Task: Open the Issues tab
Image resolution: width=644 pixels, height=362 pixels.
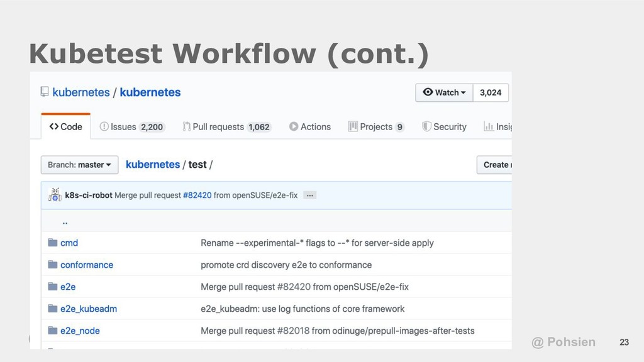Action: [x=132, y=127]
